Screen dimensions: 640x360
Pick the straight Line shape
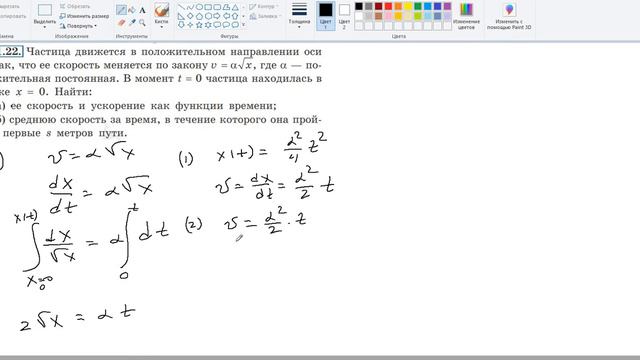point(181,7)
